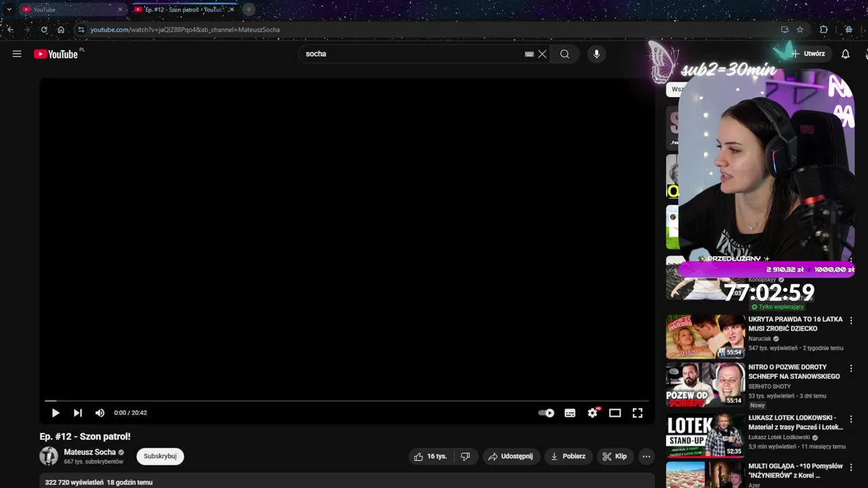Click Pobierz download button

[x=568, y=456]
